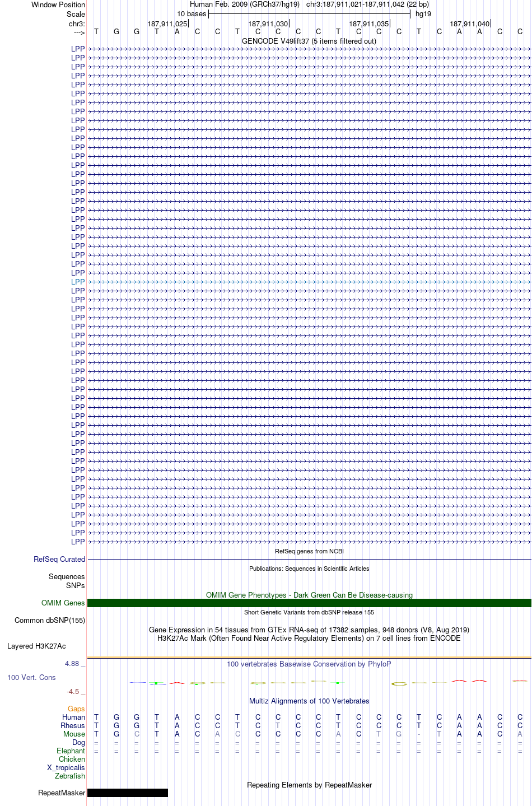Click the OMIM Gene Phenotypes track title
The width and height of the screenshot is (532, 806).
pyautogui.click(x=309, y=595)
